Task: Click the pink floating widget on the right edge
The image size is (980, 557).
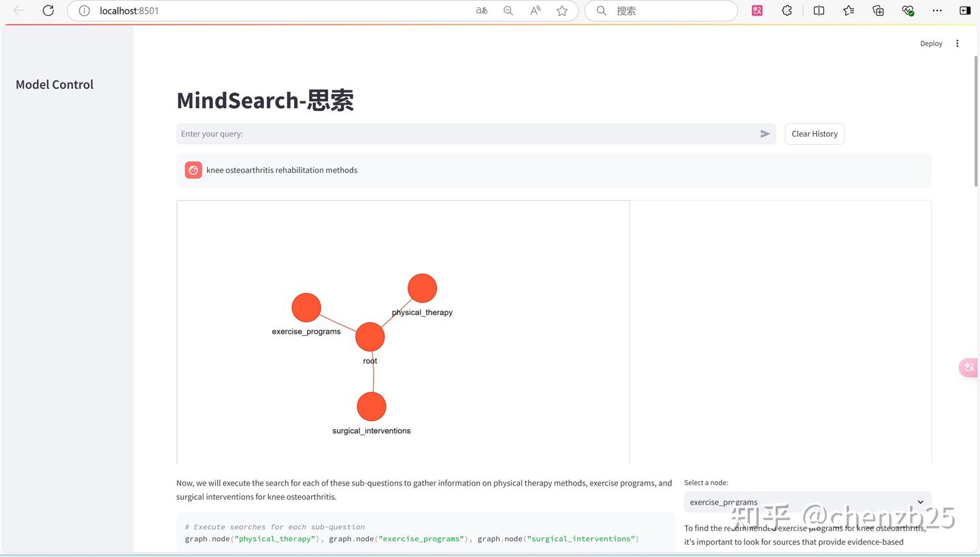Action: [968, 367]
